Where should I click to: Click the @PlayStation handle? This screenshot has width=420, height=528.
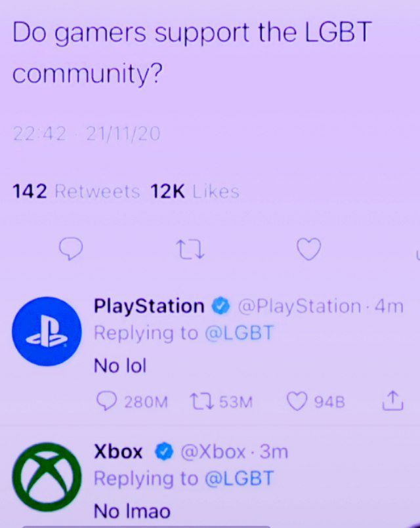pyautogui.click(x=299, y=306)
